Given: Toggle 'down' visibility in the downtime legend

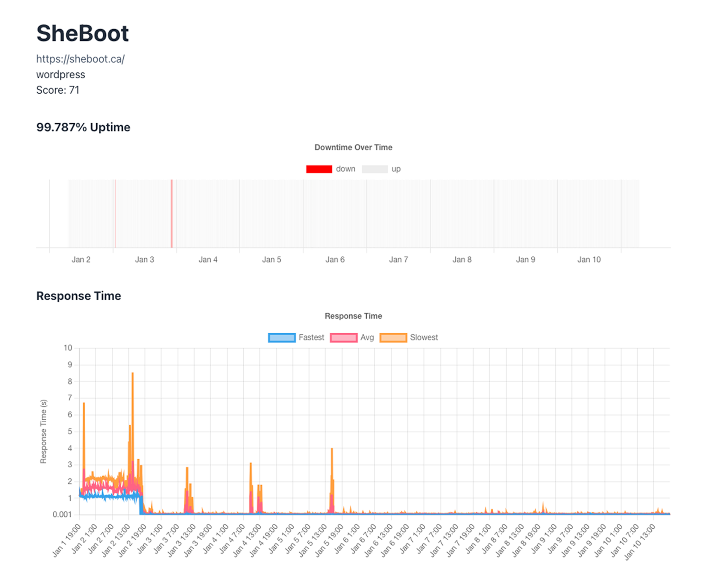Looking at the screenshot, I should [319, 168].
